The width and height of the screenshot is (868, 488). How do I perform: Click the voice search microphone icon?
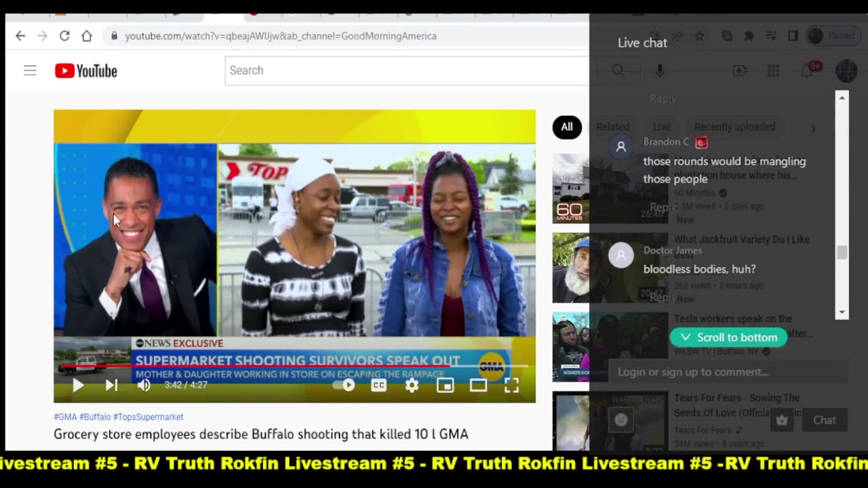coord(660,70)
